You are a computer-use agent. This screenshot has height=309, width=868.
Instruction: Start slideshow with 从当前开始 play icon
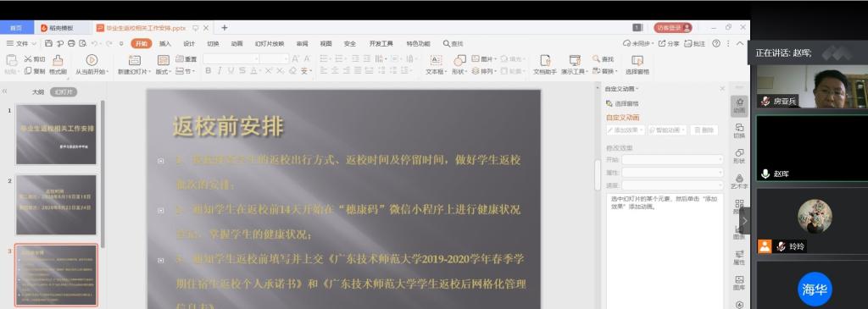[x=92, y=60]
